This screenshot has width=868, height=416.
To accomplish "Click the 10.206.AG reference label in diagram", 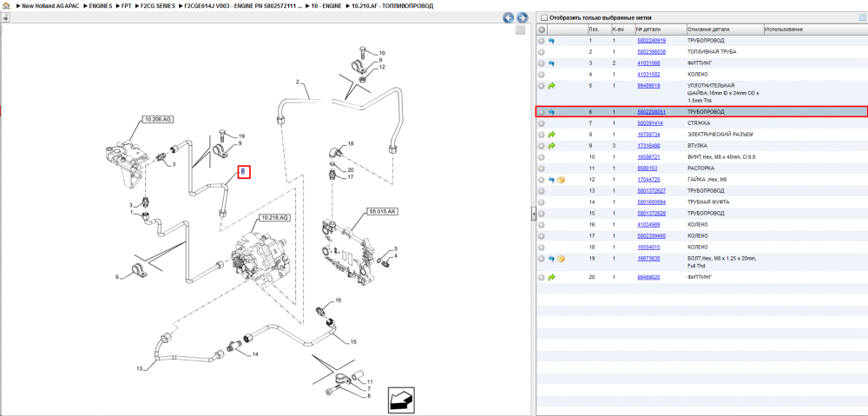I will pyautogui.click(x=158, y=119).
